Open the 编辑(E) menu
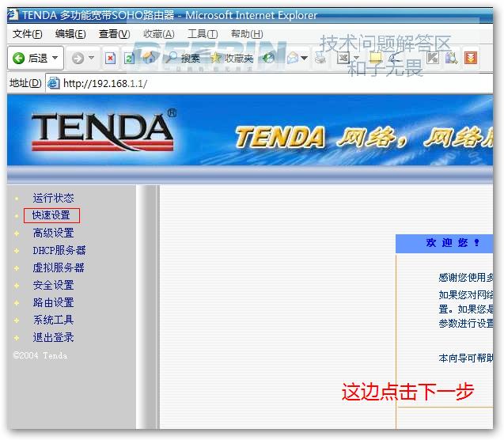 (70, 34)
